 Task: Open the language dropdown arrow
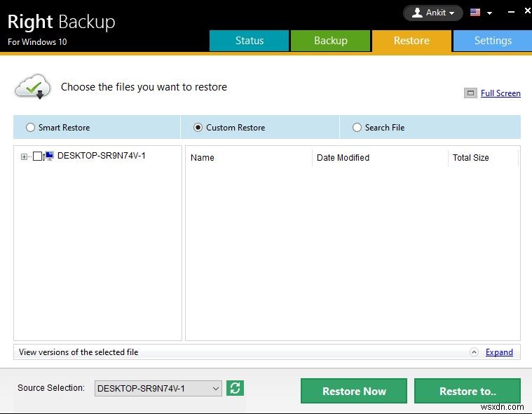[489, 13]
